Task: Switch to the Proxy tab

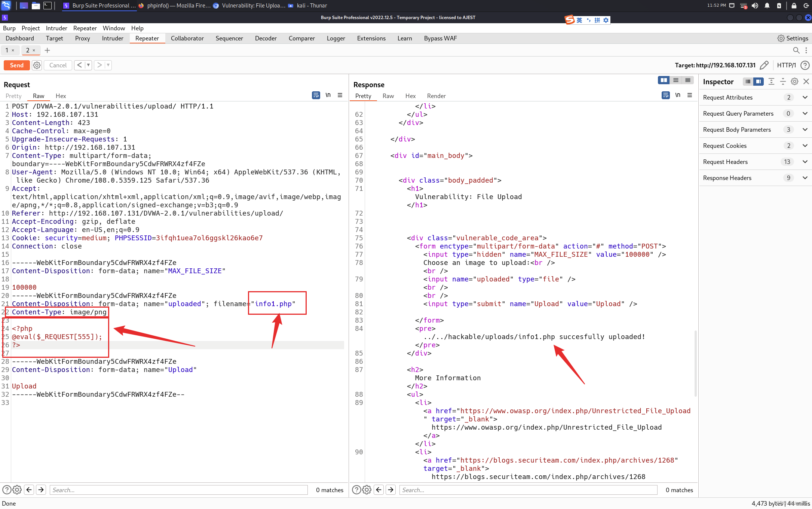Action: pyautogui.click(x=82, y=38)
